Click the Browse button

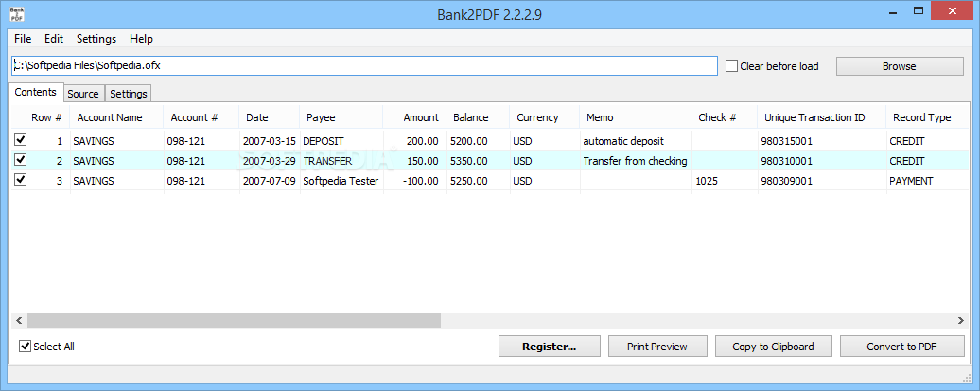click(900, 65)
